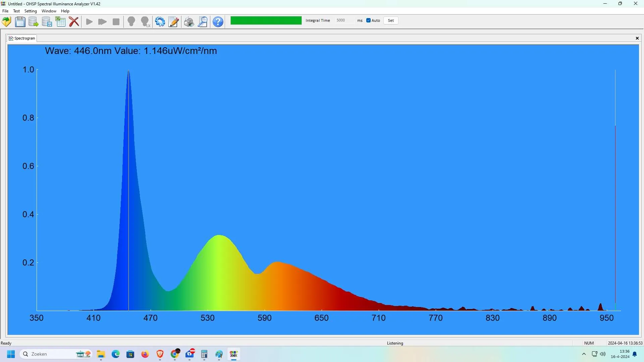Show hidden system tray icons
Image resolution: width=644 pixels, height=362 pixels.
point(584,354)
